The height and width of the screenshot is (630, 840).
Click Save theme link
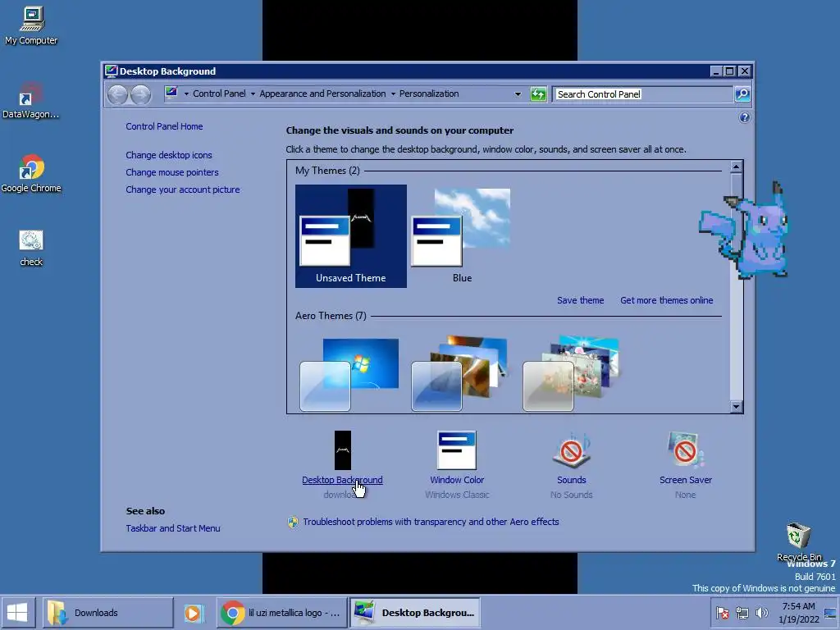pos(580,300)
